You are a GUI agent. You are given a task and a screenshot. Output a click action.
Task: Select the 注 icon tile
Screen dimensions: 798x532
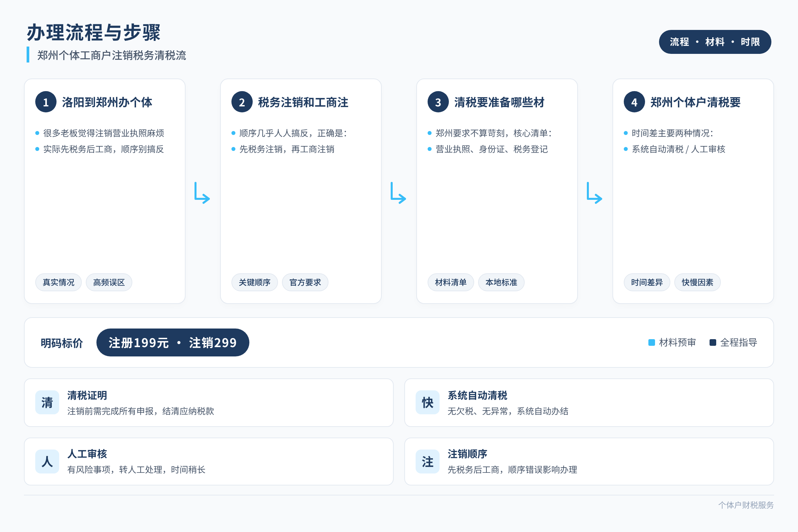[428, 462]
